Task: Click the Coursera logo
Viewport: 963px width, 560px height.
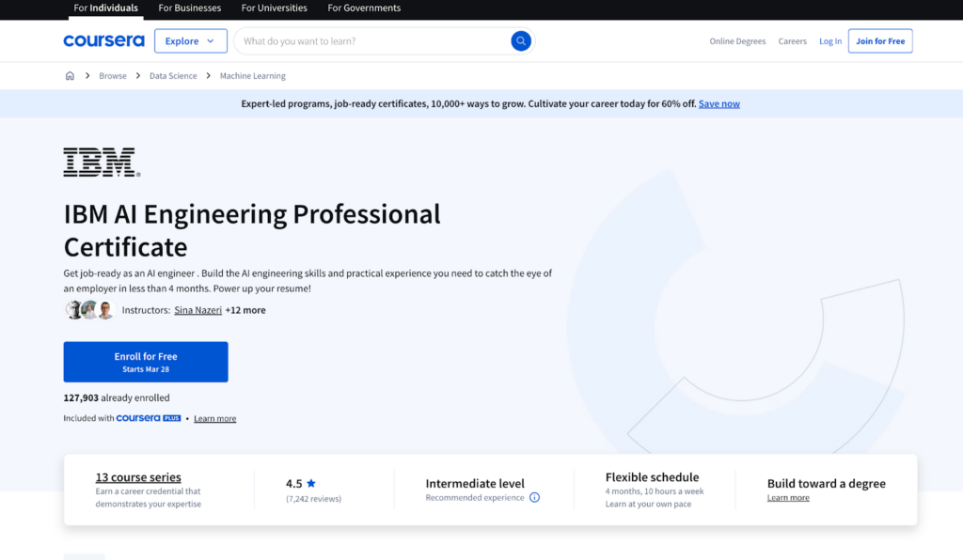Action: coord(103,41)
